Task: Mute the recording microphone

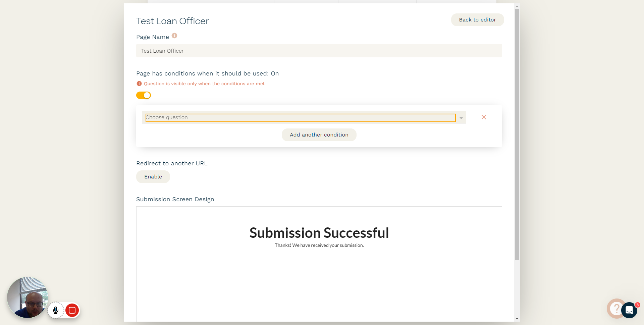Action: click(x=56, y=310)
